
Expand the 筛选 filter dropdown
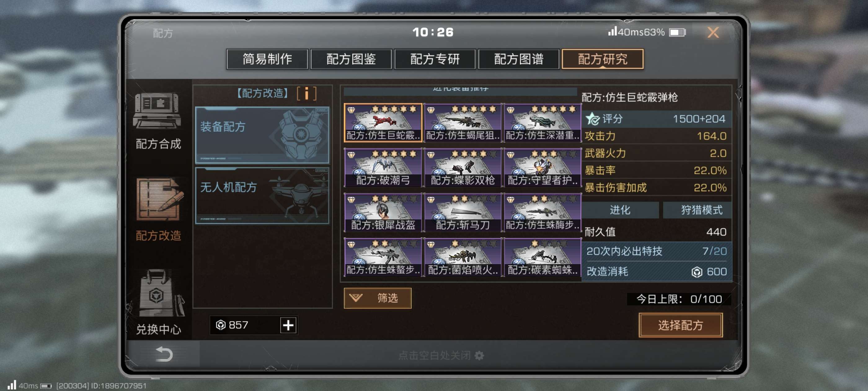(377, 298)
